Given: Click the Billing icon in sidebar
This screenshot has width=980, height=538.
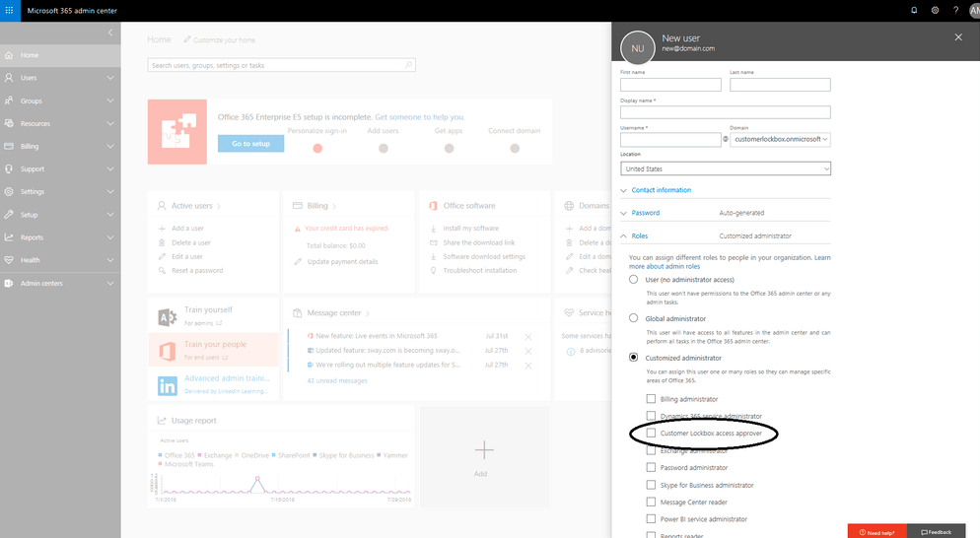Looking at the screenshot, I should (9, 146).
